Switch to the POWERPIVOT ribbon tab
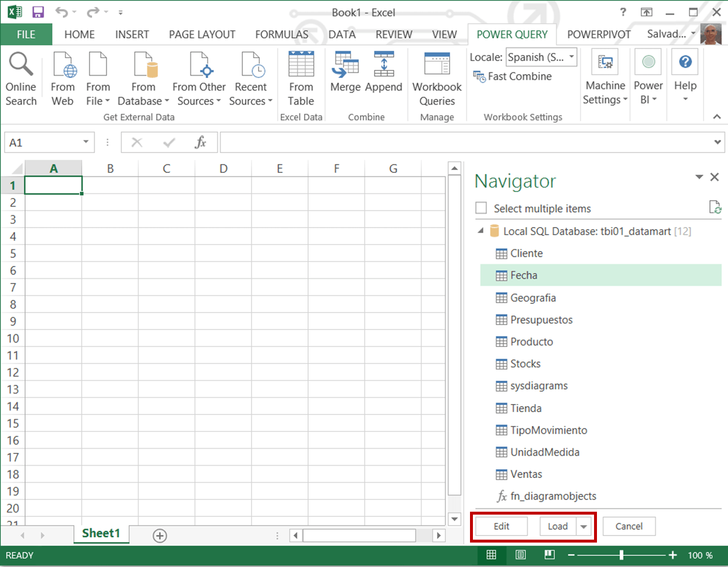Viewport: 728px width, 567px height. coord(598,34)
